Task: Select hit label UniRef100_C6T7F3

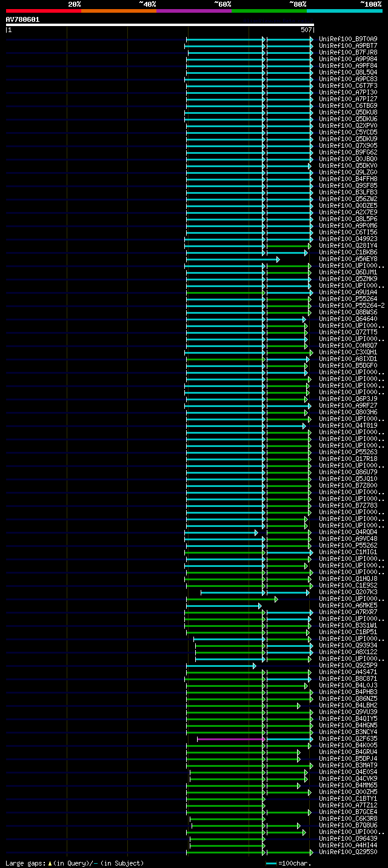Action: coord(348,86)
